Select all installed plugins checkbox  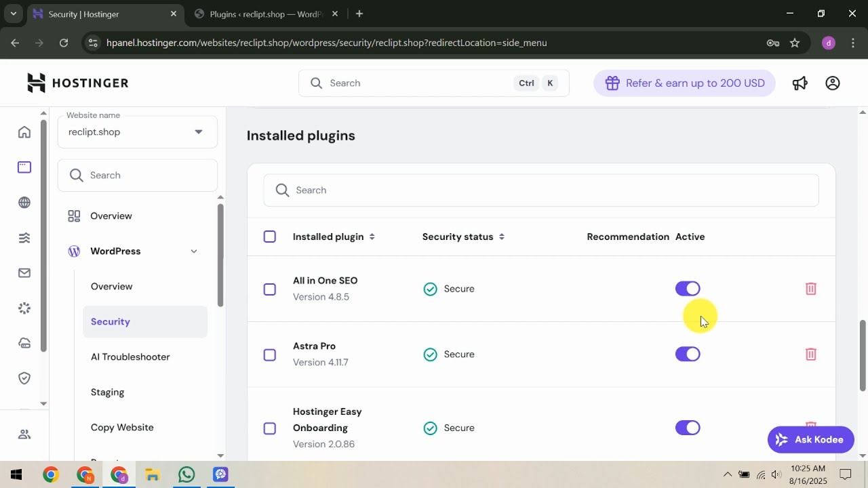(270, 237)
